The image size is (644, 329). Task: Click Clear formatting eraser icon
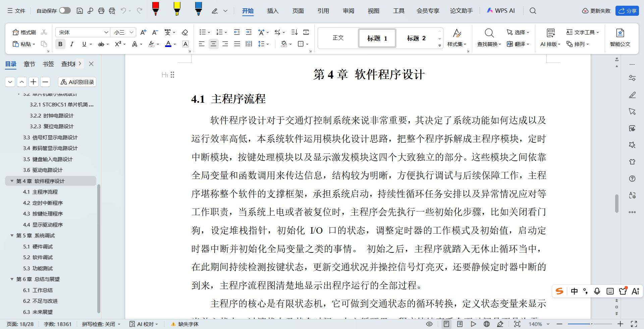[x=185, y=32]
